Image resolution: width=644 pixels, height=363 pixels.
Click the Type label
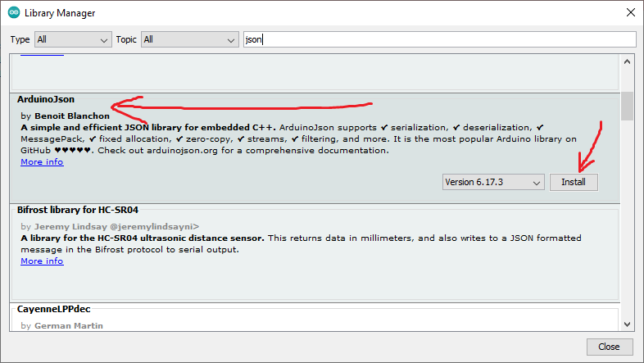[20, 39]
